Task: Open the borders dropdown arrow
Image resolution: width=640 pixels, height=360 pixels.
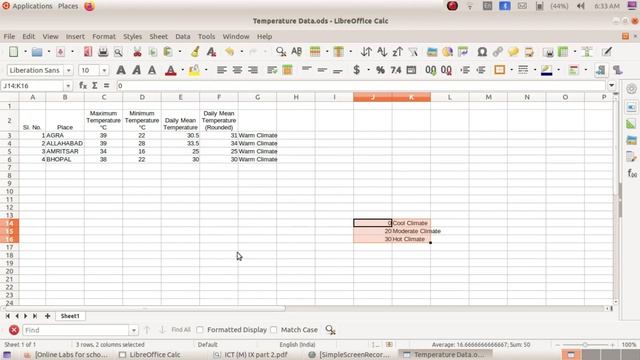Action: coord(511,70)
